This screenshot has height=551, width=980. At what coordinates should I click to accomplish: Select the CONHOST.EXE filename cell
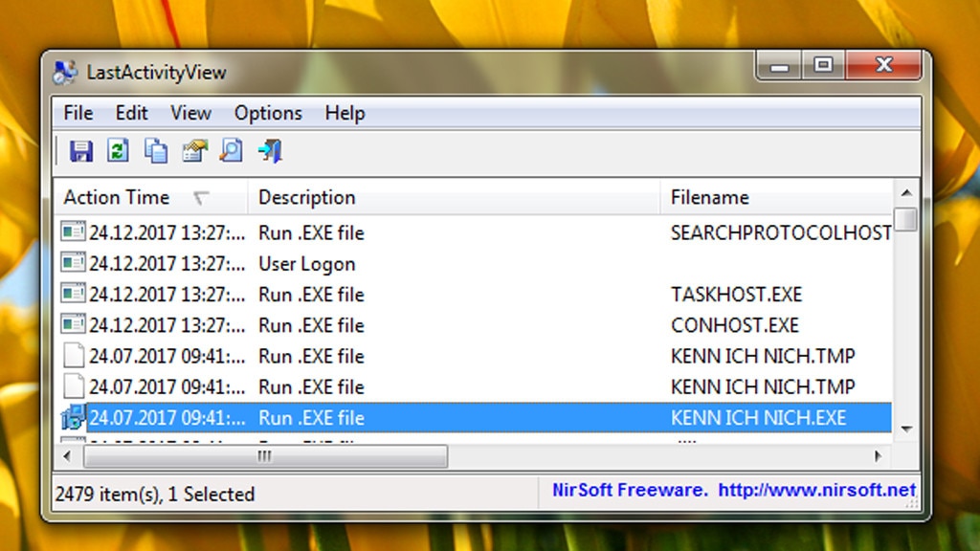click(735, 325)
